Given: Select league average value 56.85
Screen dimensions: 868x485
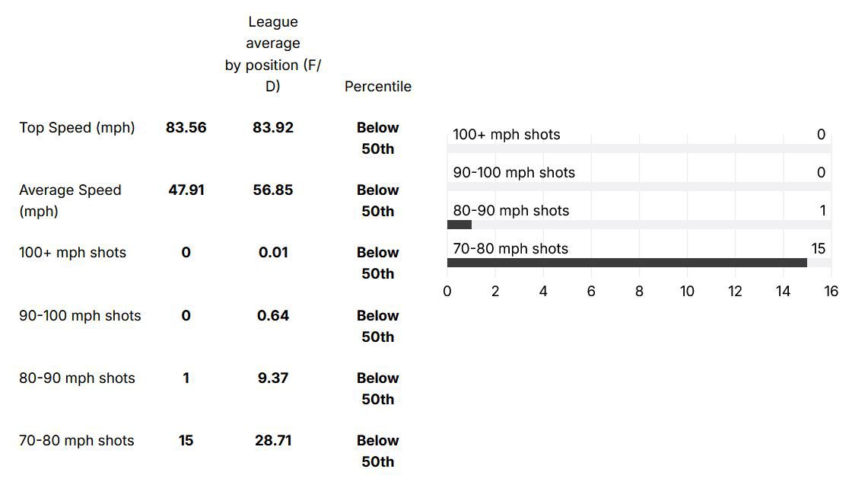Looking at the screenshot, I should tap(273, 190).
